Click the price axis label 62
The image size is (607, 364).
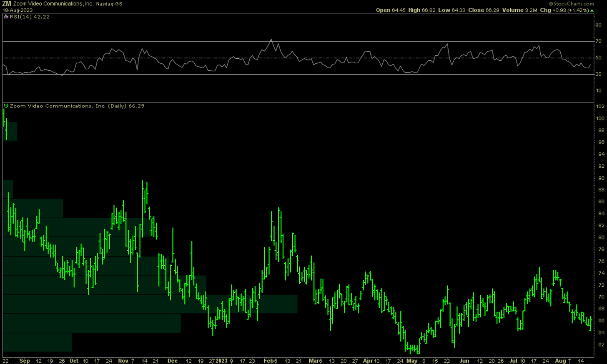pos(601,344)
